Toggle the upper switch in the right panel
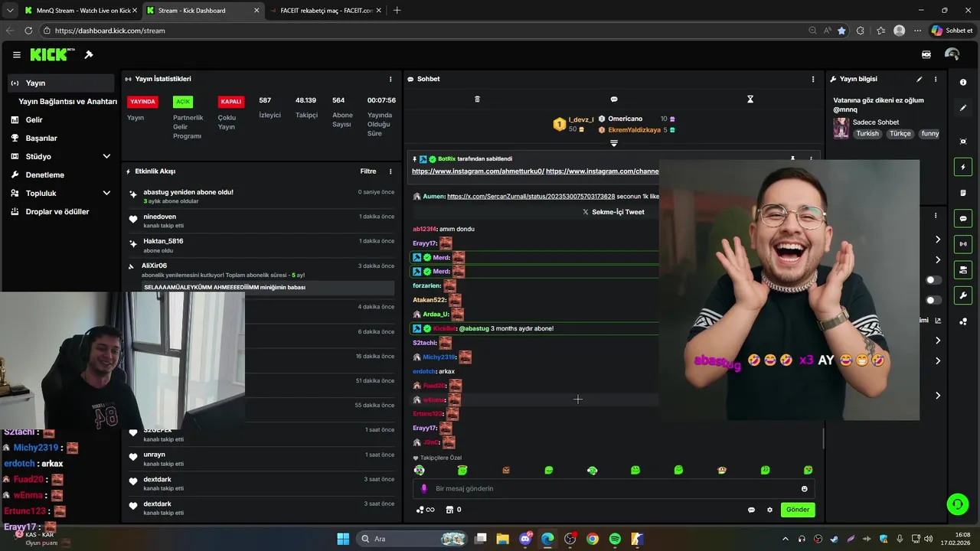Screen dimensions: 980x551 tap(933, 280)
